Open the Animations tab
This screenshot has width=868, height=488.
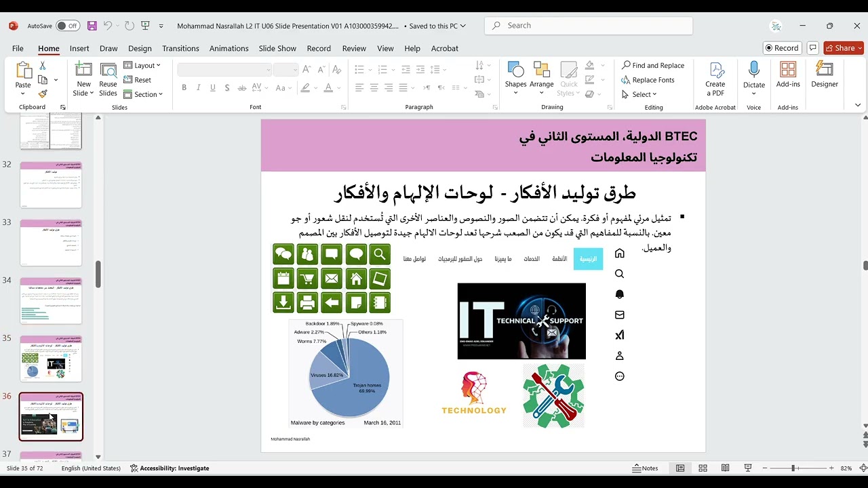[x=229, y=48]
